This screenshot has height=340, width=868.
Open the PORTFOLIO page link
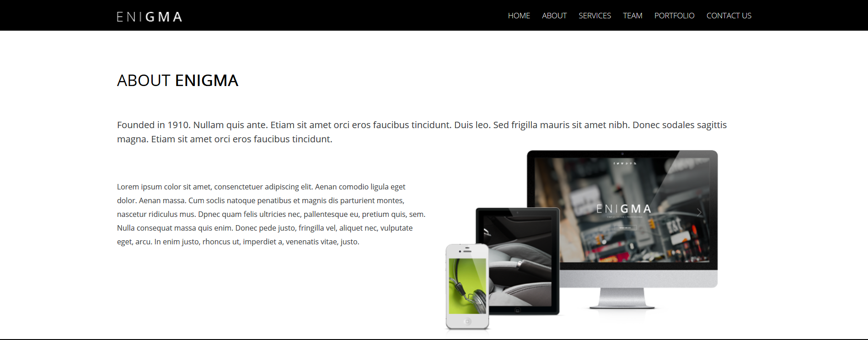pyautogui.click(x=674, y=16)
